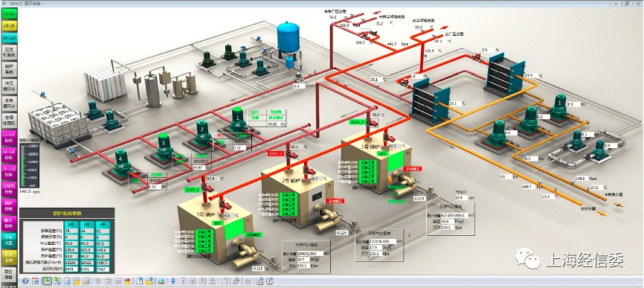Toggle the green BLR3_V valve label
This screenshot has width=644, height=288.
(x=192, y=191)
